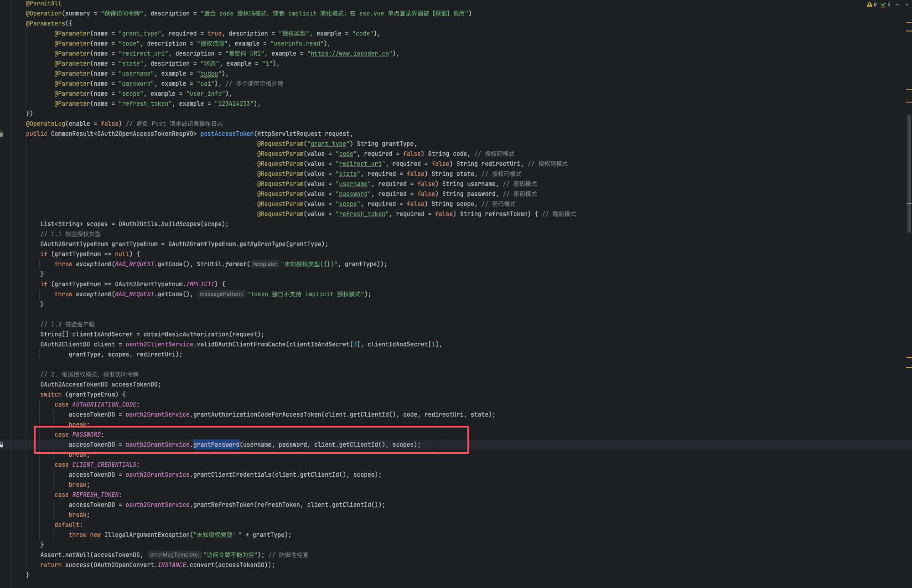This screenshot has width=912, height=588.
Task: Click the "123424233" example string
Action: point(233,104)
